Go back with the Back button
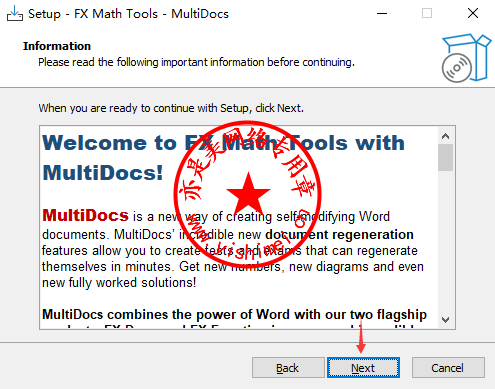The image size is (495, 389). pyautogui.click(x=288, y=368)
